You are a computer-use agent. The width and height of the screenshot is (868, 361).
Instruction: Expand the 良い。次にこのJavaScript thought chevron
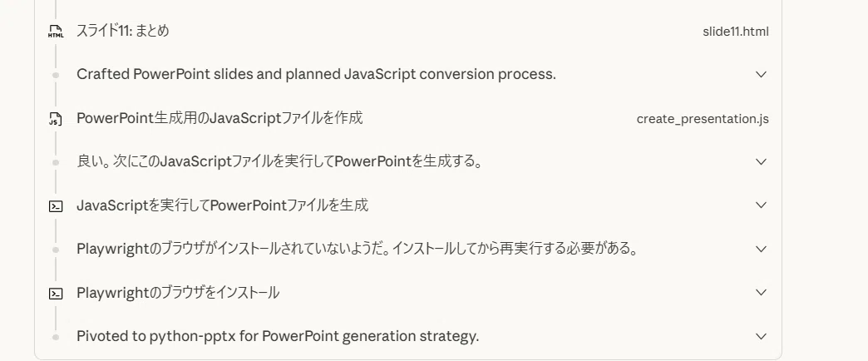tap(761, 161)
